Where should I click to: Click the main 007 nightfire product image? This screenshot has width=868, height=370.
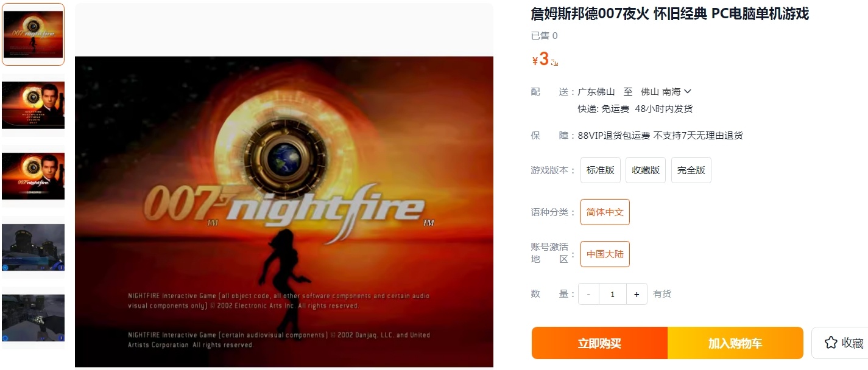pyautogui.click(x=284, y=212)
